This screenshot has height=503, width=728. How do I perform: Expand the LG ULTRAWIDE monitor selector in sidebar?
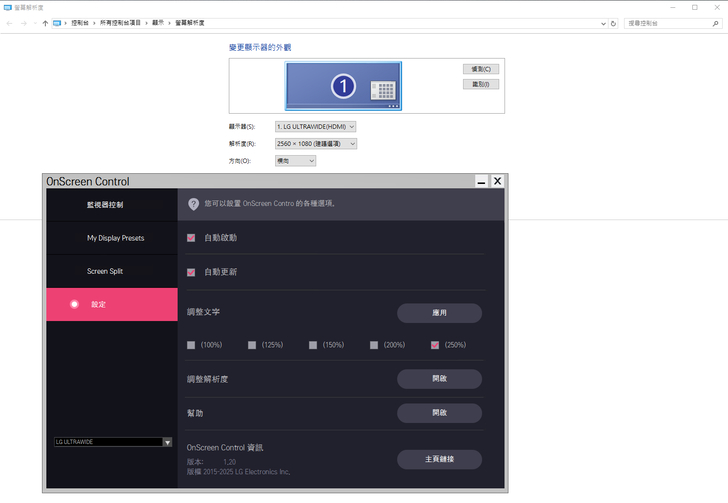[x=168, y=442]
